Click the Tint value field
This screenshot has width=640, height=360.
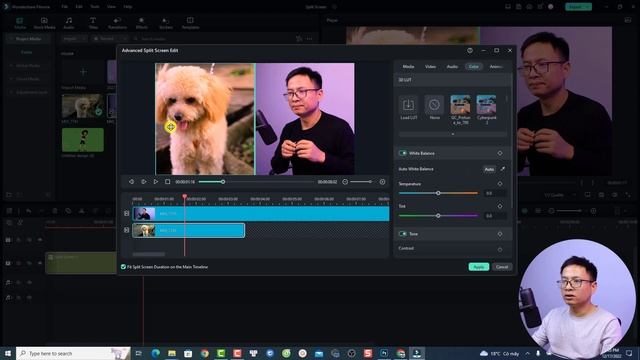pyautogui.click(x=495, y=216)
